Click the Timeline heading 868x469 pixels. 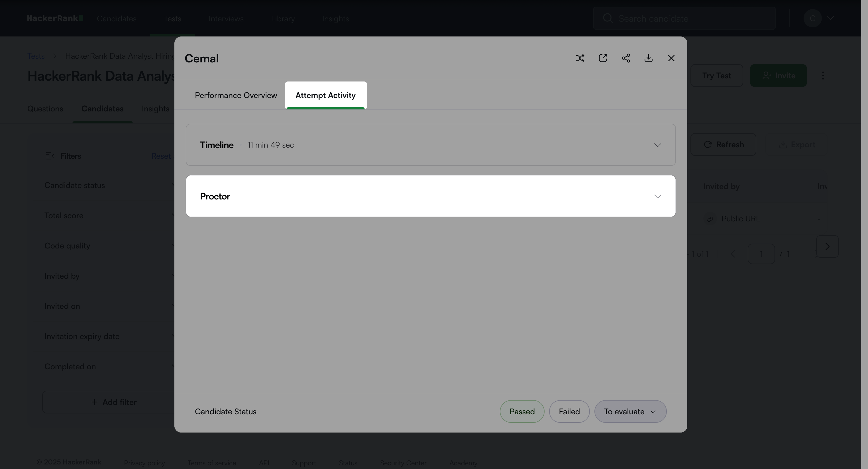[x=217, y=145]
